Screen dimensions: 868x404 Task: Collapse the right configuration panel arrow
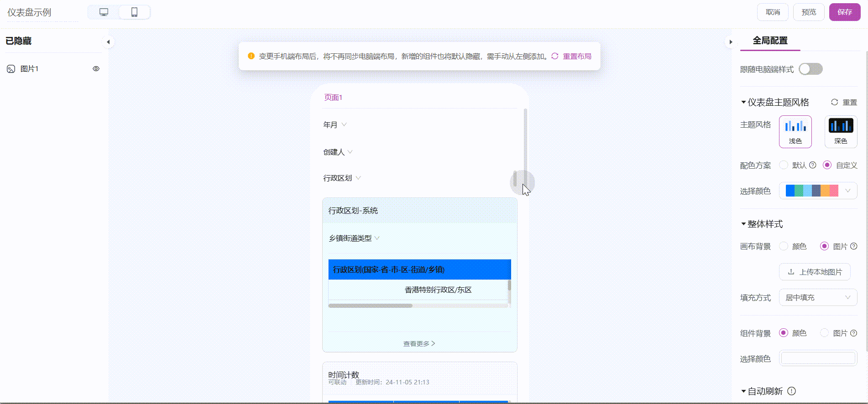tap(731, 42)
